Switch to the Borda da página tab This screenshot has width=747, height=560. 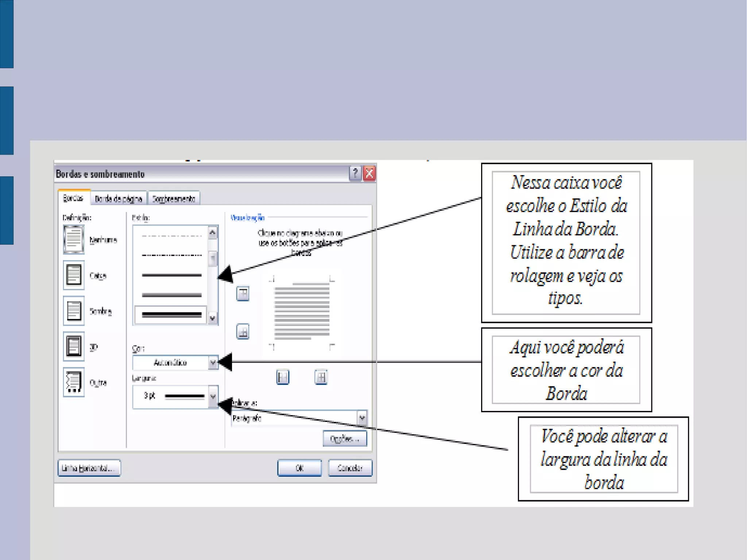point(118,199)
